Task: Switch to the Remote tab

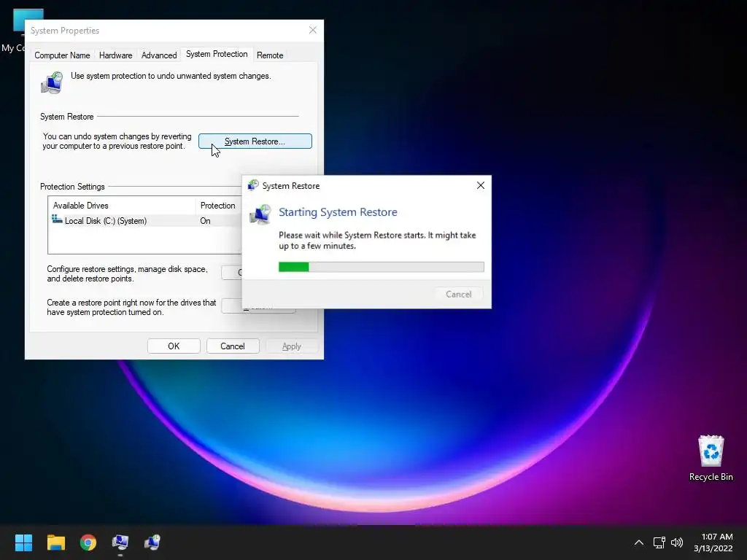Action: (270, 55)
